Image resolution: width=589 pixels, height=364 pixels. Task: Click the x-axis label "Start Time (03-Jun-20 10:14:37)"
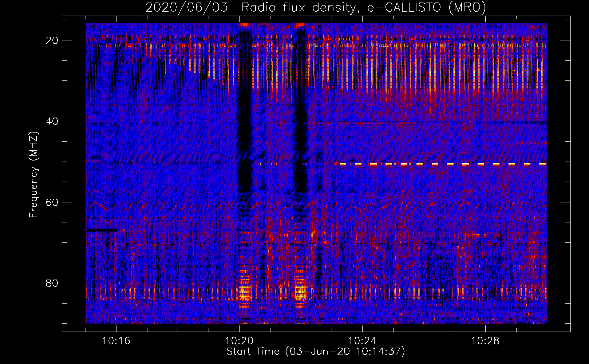[x=316, y=352]
